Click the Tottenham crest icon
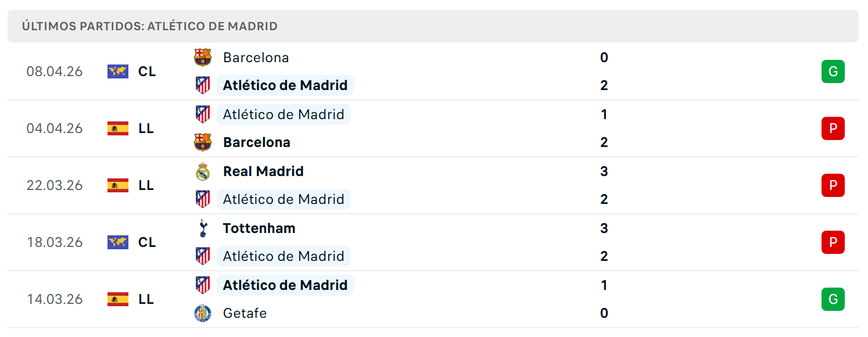The width and height of the screenshot is (868, 337). (203, 228)
